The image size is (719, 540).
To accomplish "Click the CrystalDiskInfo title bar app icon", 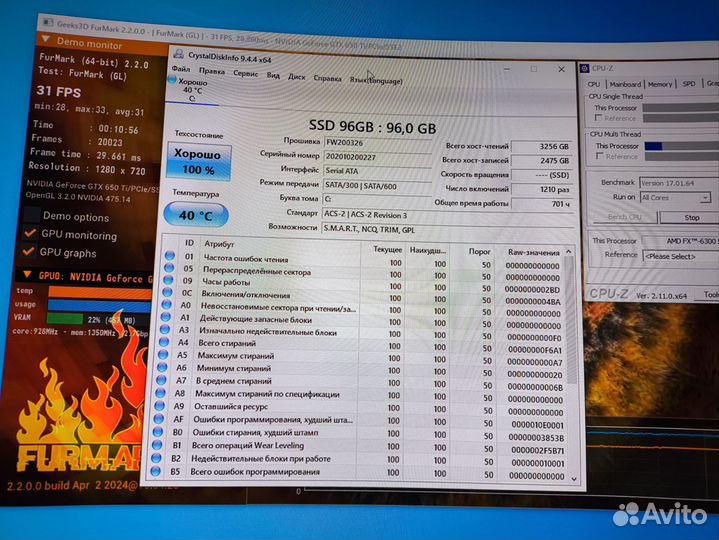I will tap(178, 56).
